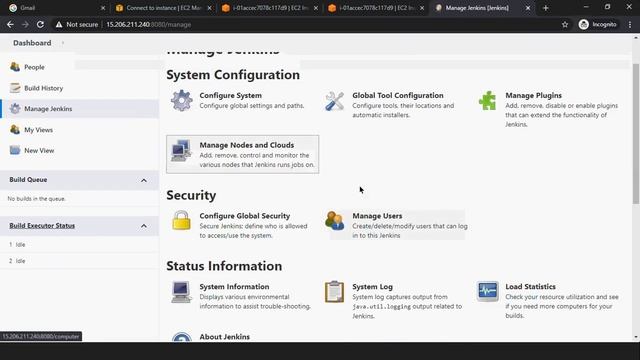Collapse the Build Executor Status panel

tap(144, 226)
